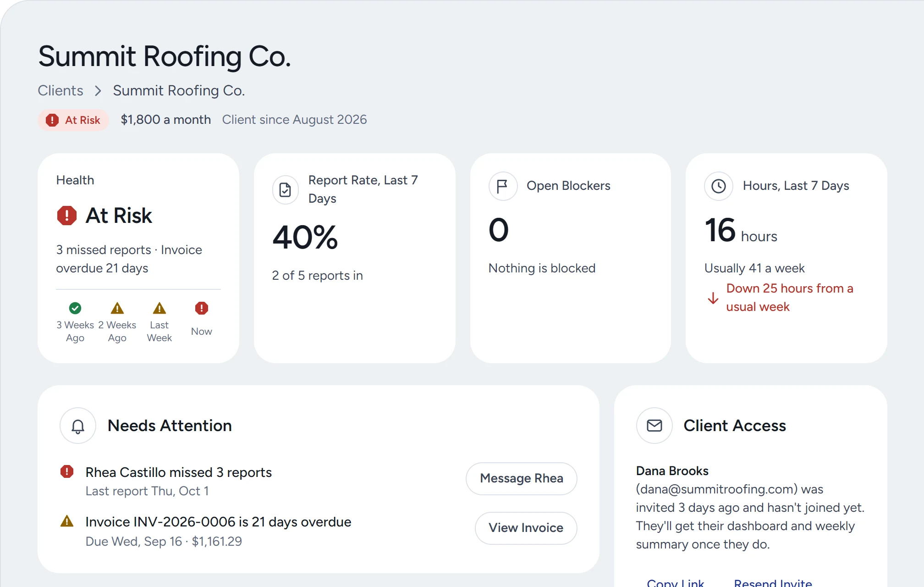924x587 pixels.
Task: Click 'Client since August 2026' text
Action: pos(294,119)
